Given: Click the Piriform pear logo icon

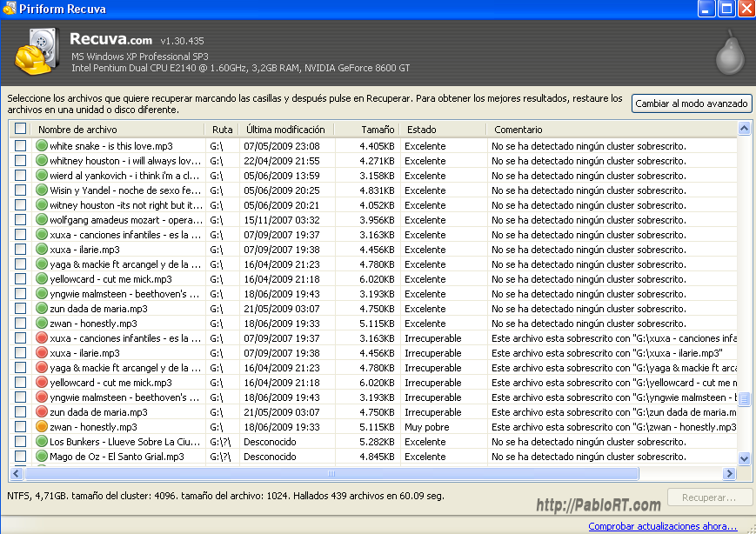Looking at the screenshot, I should [729, 53].
